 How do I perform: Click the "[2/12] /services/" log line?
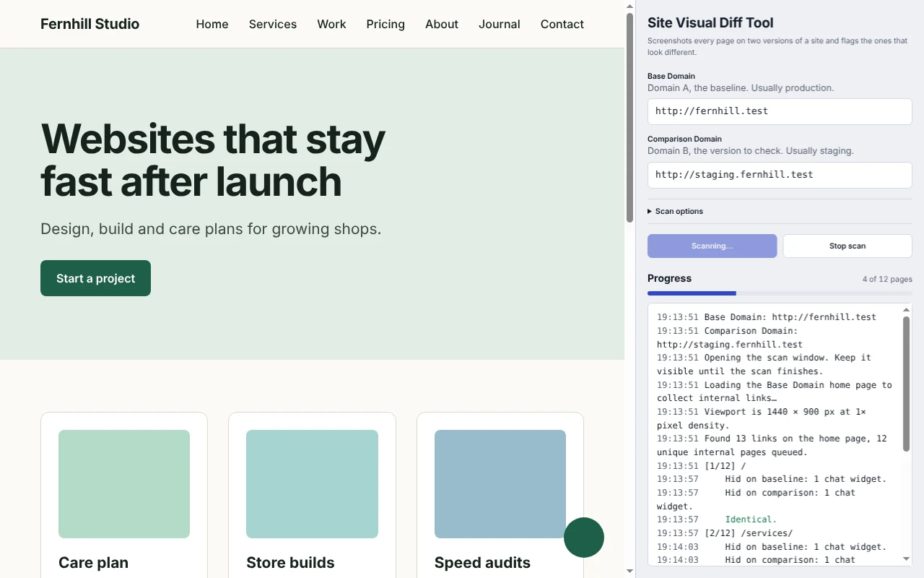725,533
